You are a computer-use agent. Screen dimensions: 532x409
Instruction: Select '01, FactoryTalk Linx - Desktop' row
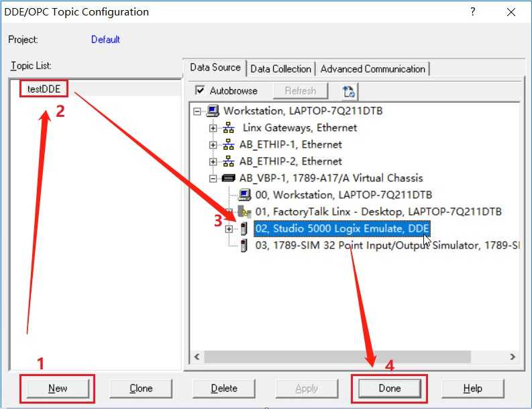point(378,212)
